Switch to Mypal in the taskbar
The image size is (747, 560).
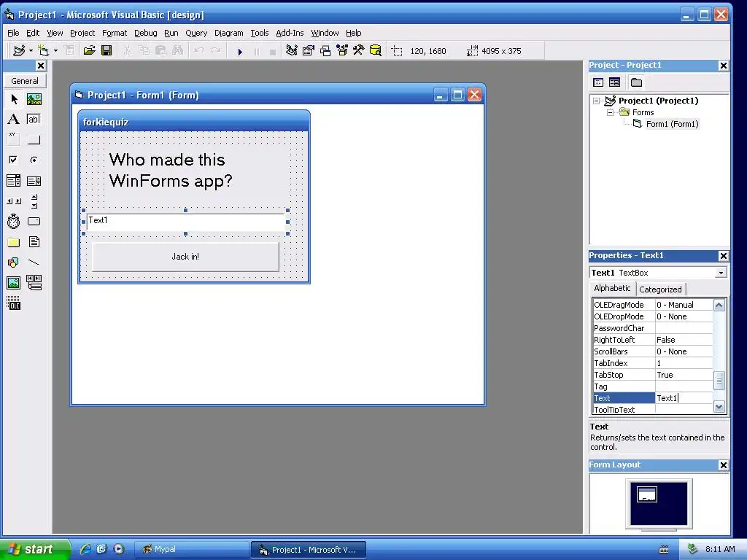[x=192, y=550]
